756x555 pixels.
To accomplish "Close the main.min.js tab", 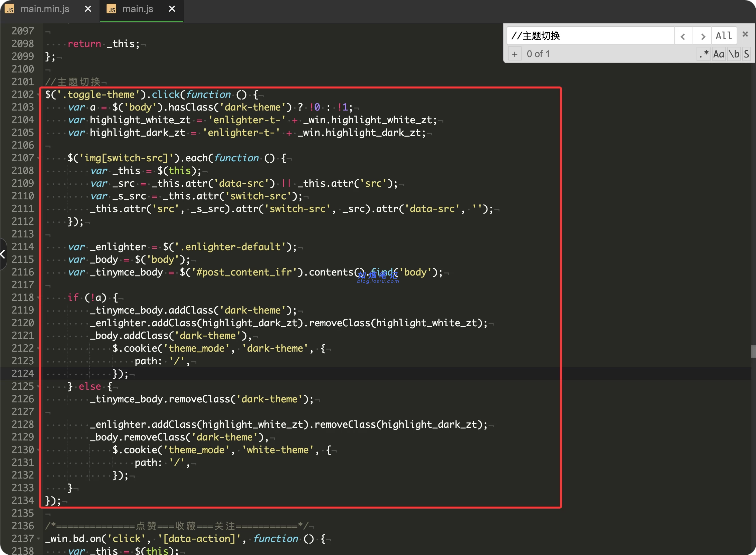I will tap(88, 9).
